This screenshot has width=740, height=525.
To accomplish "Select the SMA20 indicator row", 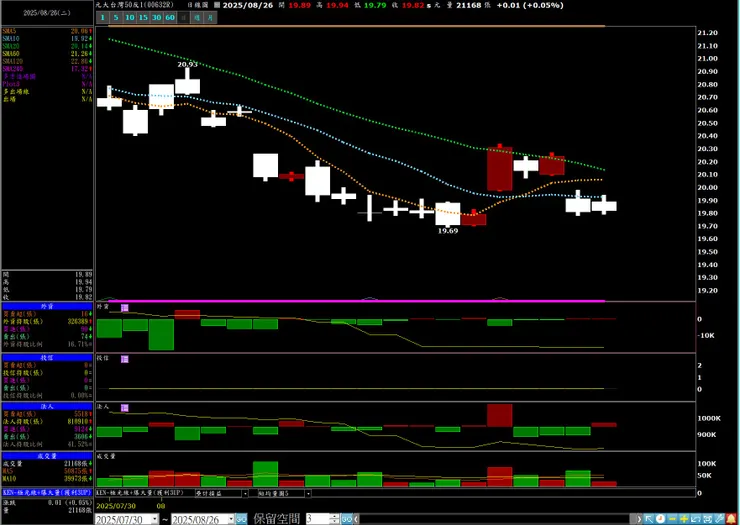I will (x=47, y=46).
